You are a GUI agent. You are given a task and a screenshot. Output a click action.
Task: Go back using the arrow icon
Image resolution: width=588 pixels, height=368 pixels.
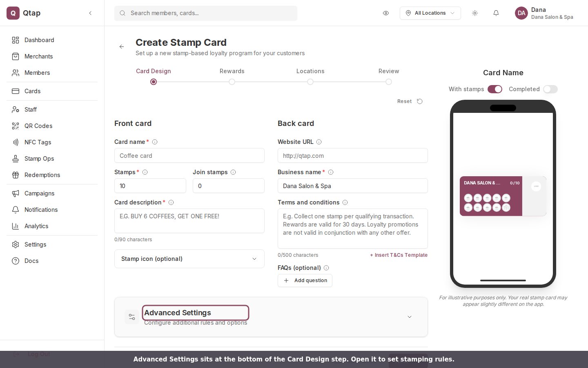[x=122, y=47]
